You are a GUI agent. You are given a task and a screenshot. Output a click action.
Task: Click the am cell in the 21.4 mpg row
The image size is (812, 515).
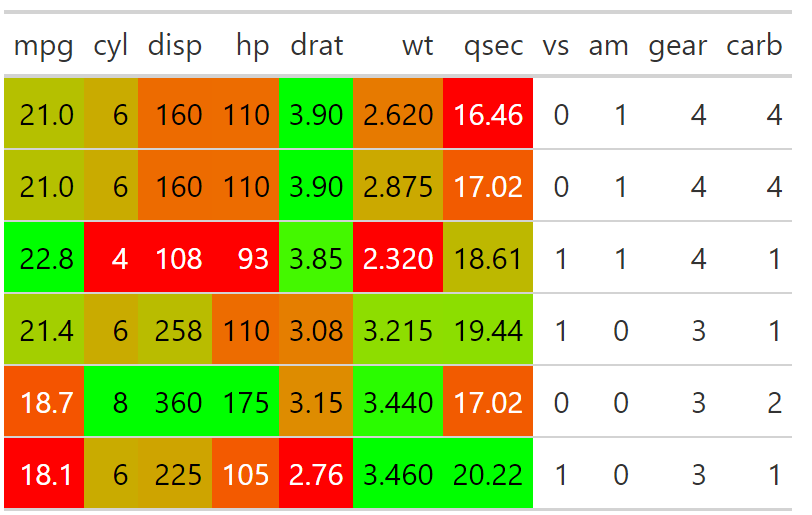coord(608,330)
